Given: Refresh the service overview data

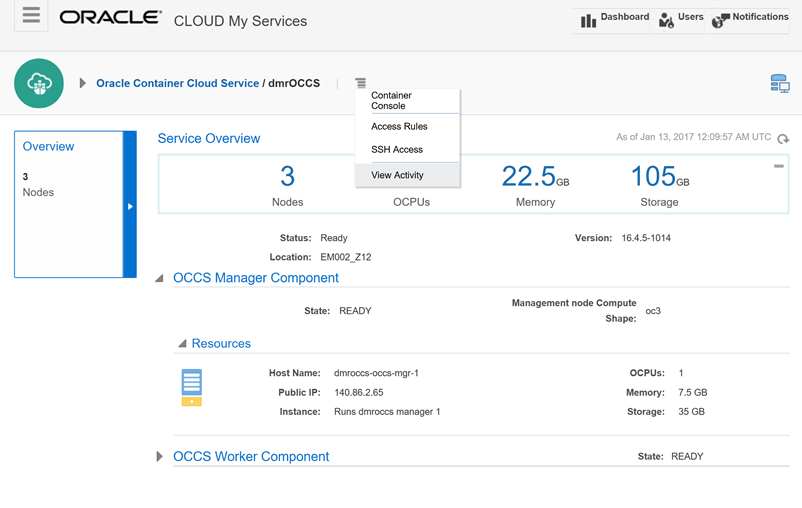Looking at the screenshot, I should 783,139.
